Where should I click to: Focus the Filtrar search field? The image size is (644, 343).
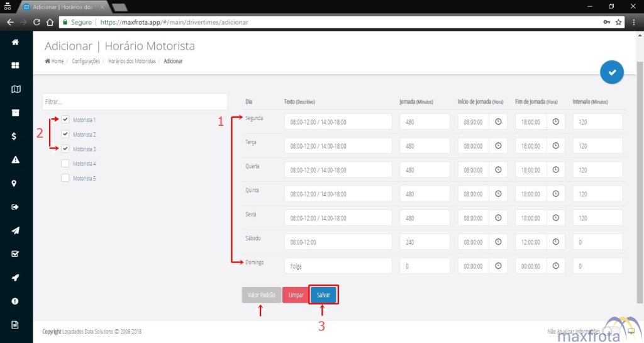coord(135,101)
